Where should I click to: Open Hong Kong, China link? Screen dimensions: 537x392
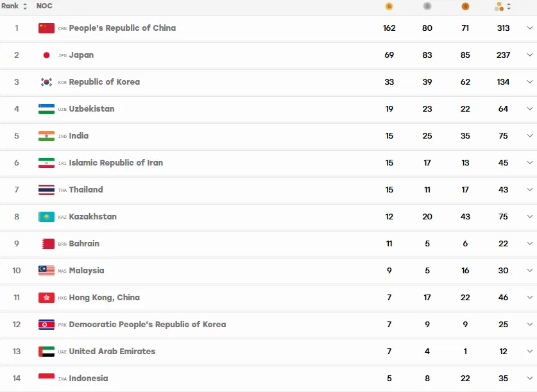pyautogui.click(x=105, y=298)
